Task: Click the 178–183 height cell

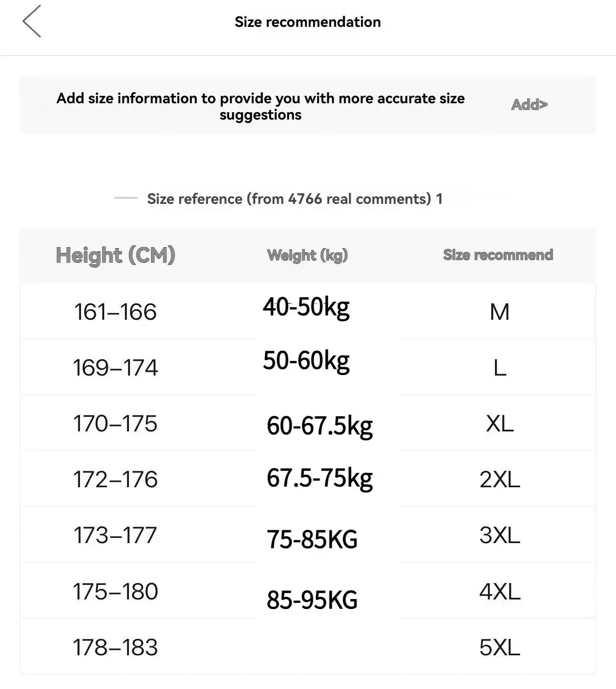Action: [x=115, y=647]
